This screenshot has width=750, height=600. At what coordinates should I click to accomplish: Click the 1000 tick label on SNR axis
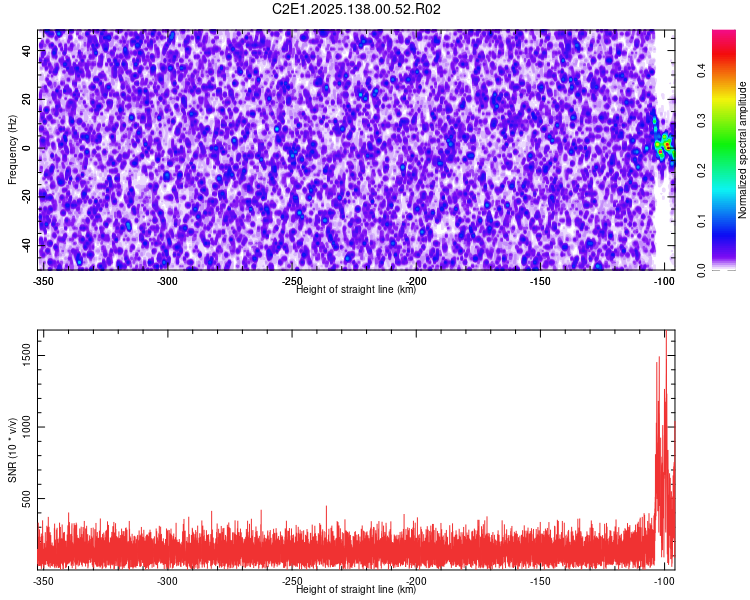pyautogui.click(x=26, y=427)
